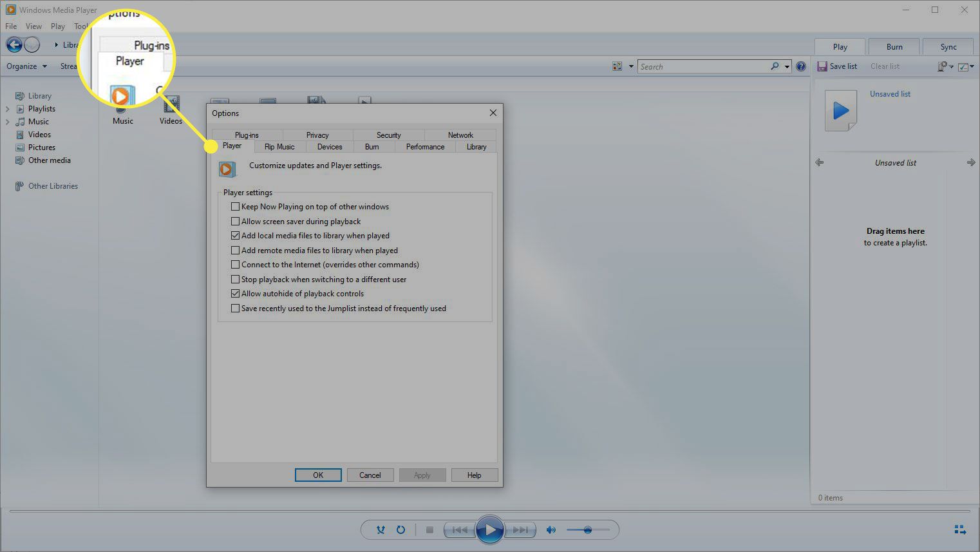The height and width of the screenshot is (552, 980).
Task: Click Cancel in Options dialog
Action: point(370,475)
